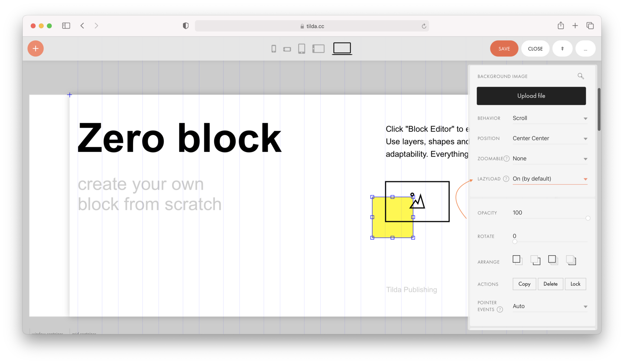Click the Zoomable help question icon
The width and height of the screenshot is (624, 364).
pos(506,158)
